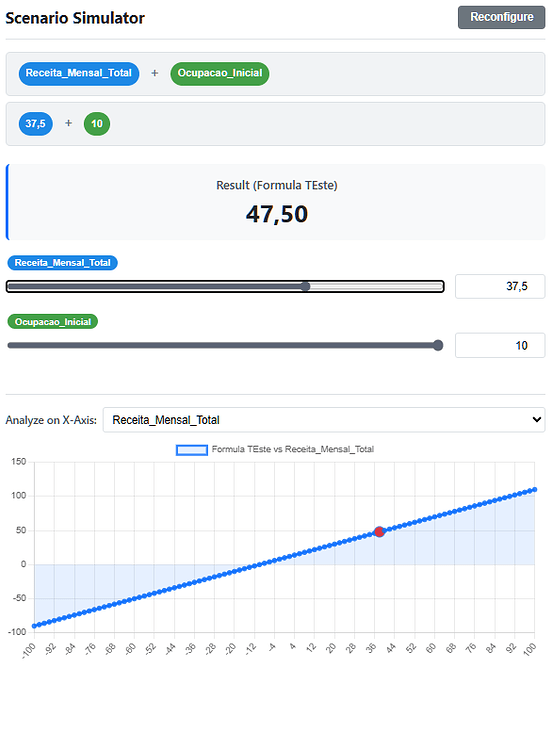This screenshot has height=750, width=553.
Task: Click the Ocupacao_Inicial slider handle
Action: pos(438,345)
